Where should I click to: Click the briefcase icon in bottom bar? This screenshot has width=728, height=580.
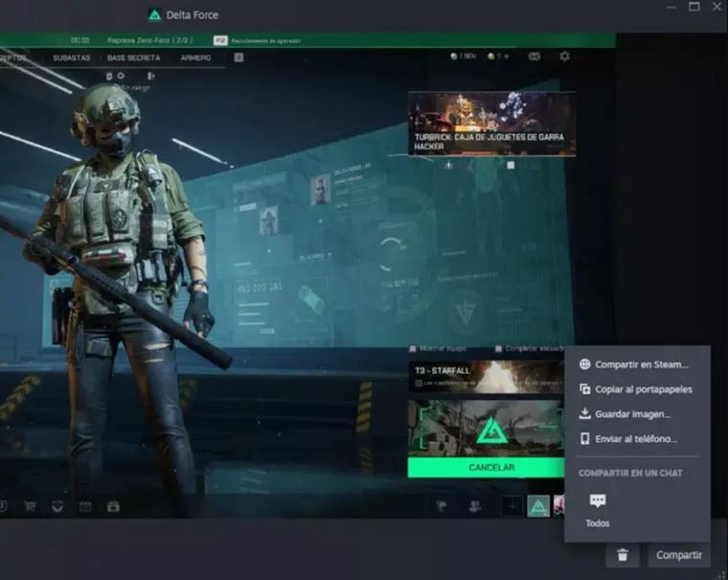tap(113, 506)
